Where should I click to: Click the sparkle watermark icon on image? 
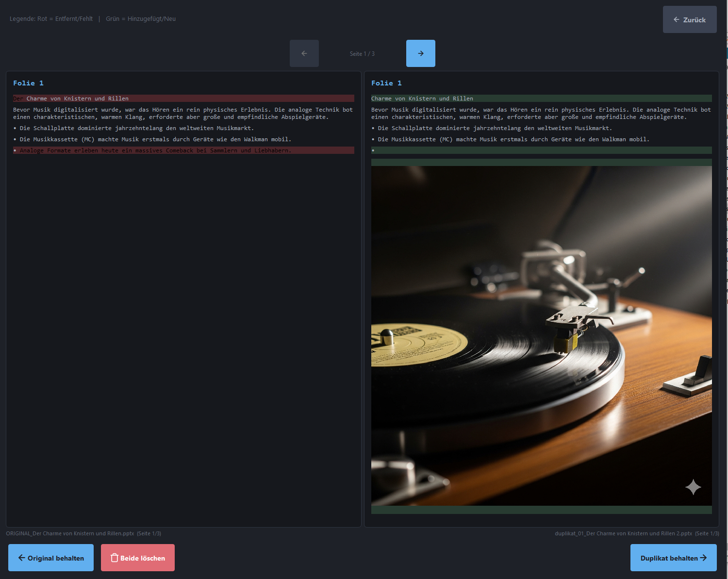[693, 487]
